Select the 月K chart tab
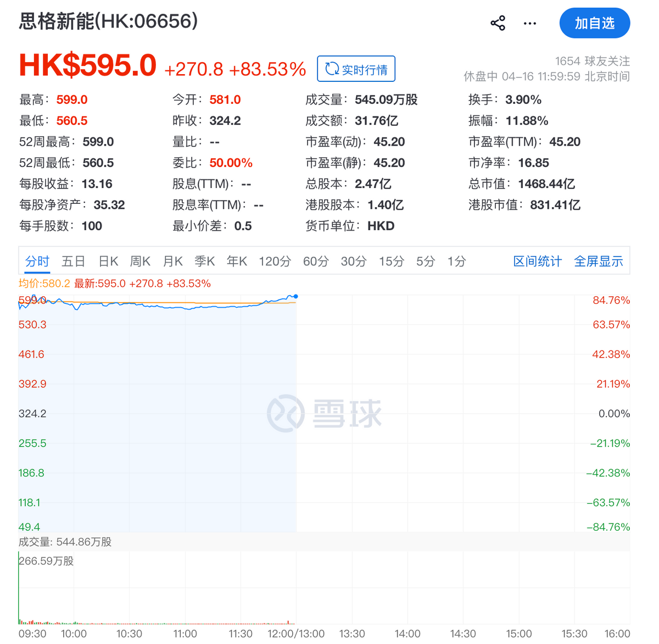659x644 pixels. (x=172, y=261)
